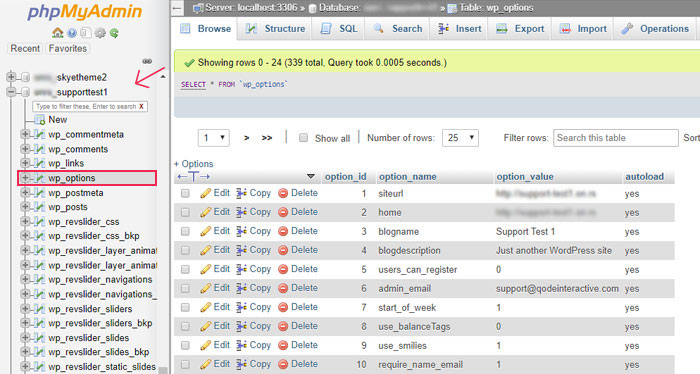Click Copy icon for users_can_register row
700x374 pixels.
[x=242, y=269]
